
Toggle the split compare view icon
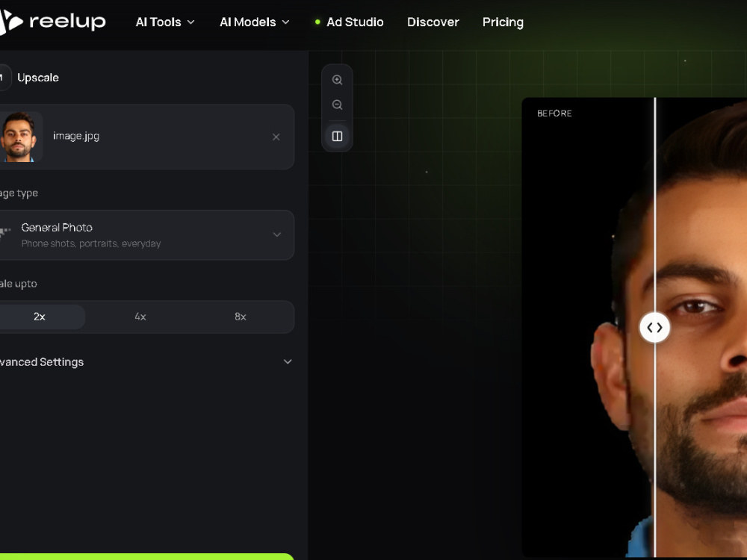point(338,136)
